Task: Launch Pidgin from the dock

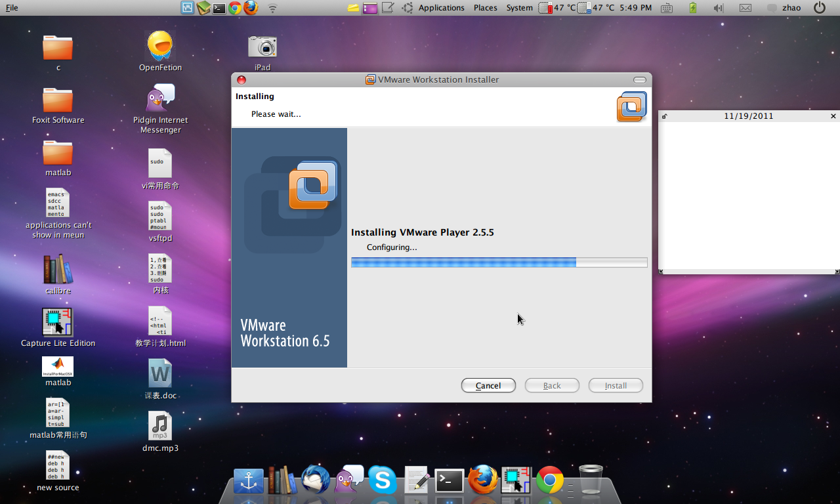Action: (x=349, y=480)
